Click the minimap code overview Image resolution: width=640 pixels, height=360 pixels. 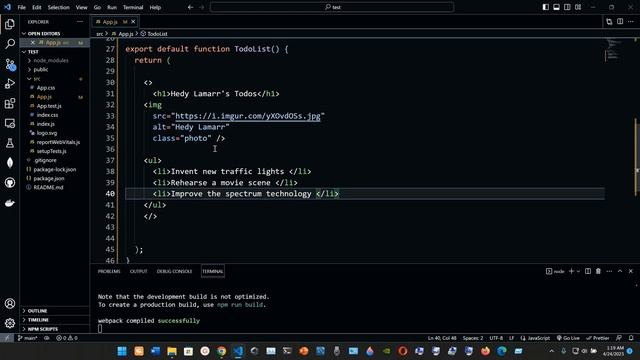tap(614, 50)
